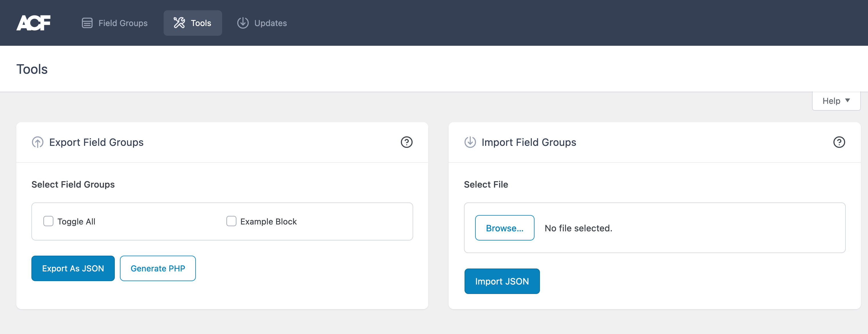This screenshot has width=868, height=334.
Task: Click the Help dropdown arrow
Action: pyautogui.click(x=848, y=101)
